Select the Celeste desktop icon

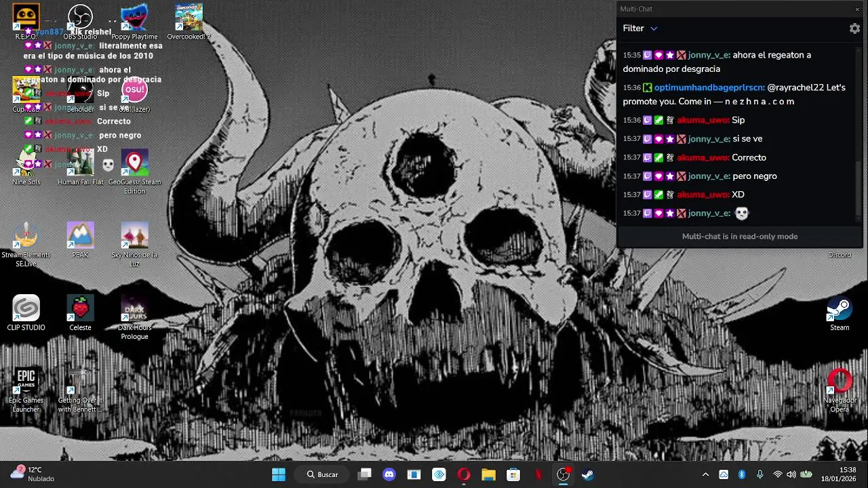(80, 313)
